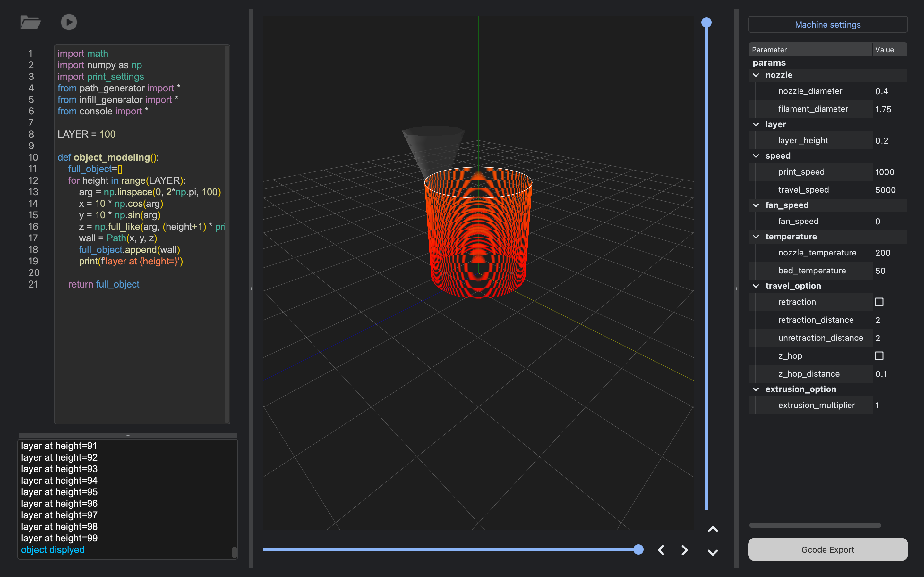This screenshot has width=924, height=577.
Task: Collapse the travel_option group
Action: coord(756,286)
